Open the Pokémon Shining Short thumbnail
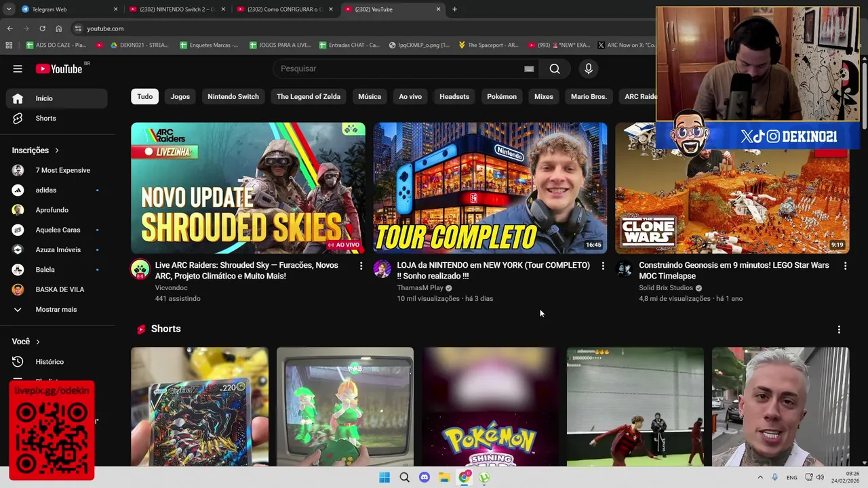This screenshot has width=868, height=488. [490, 407]
